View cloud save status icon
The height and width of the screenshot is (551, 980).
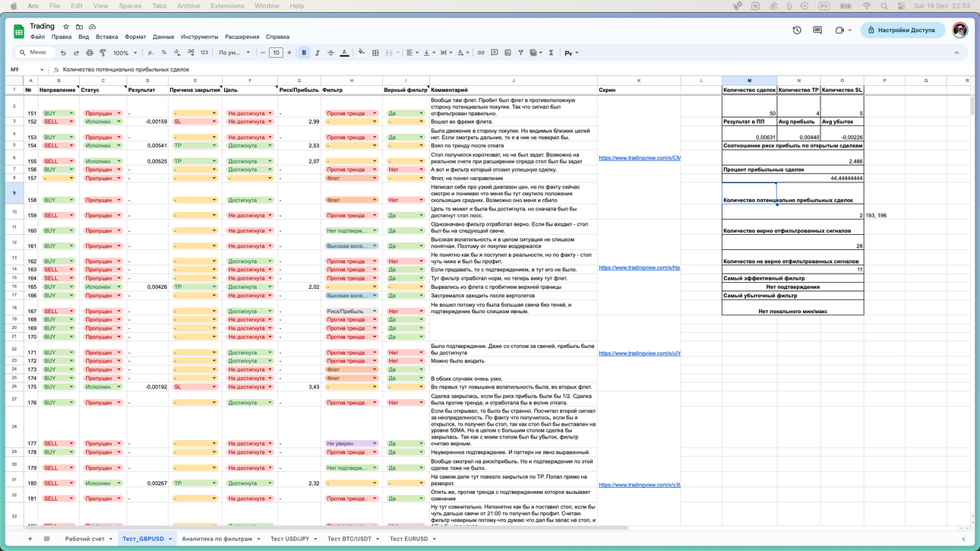93,27
